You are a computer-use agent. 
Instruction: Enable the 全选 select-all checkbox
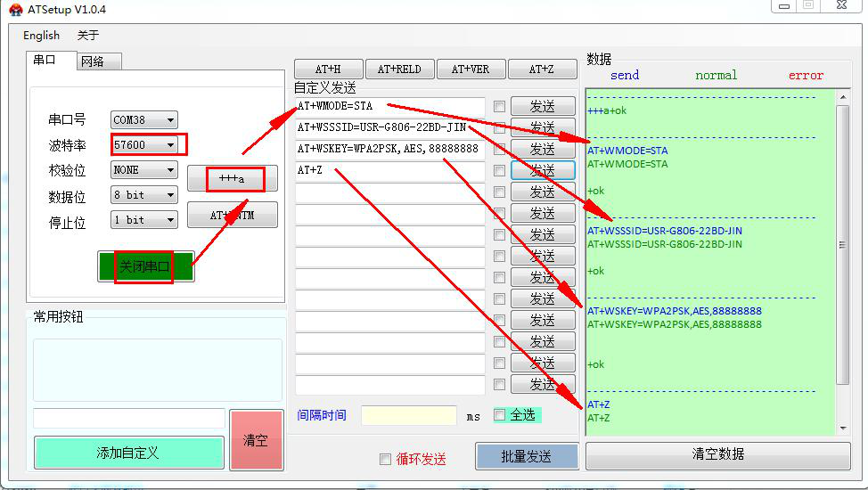(x=499, y=415)
